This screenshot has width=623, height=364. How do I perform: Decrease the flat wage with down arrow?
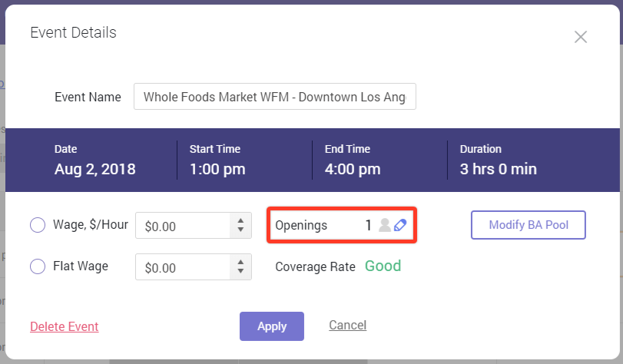(x=240, y=271)
